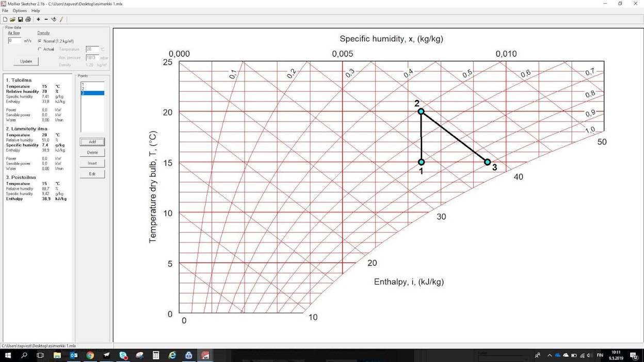Viewport: 644px width, 362px height.
Task: Click the Add point button
Action: [x=92, y=142]
